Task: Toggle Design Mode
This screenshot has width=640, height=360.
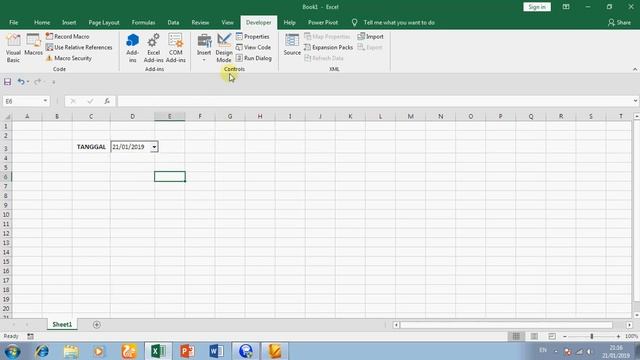Action: (224, 48)
